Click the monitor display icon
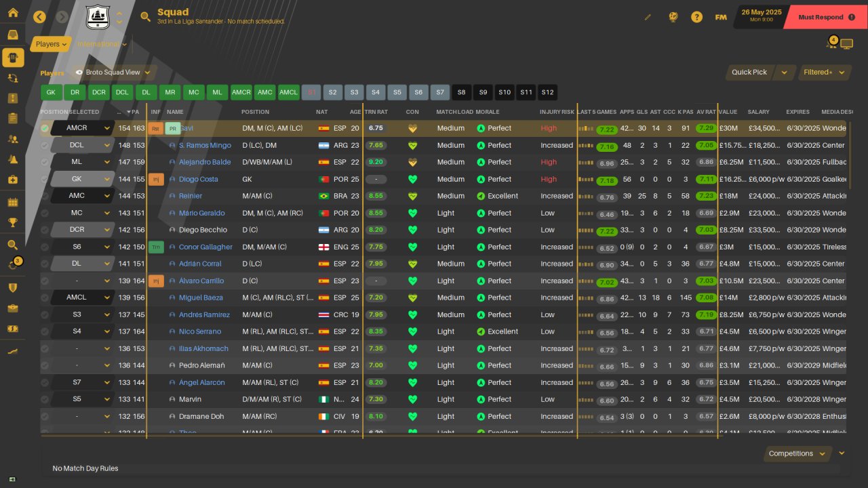Viewport: 868px width, 488px height. (x=846, y=44)
